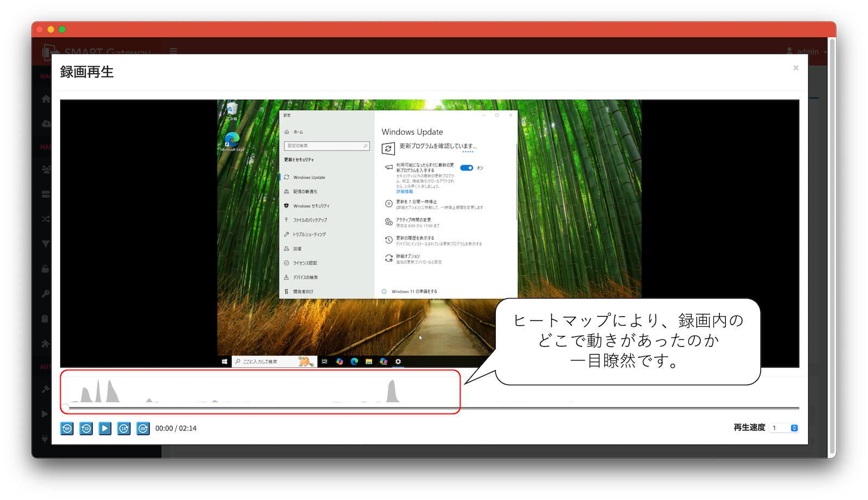This screenshot has height=500, width=868.
Task: Open Task View on the Windows taskbar
Action: pyautogui.click(x=324, y=362)
